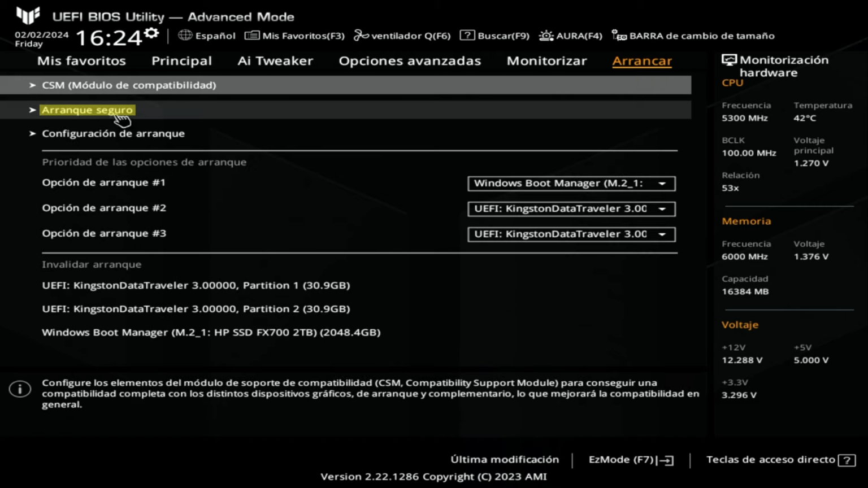Viewport: 868px width, 488px height.
Task: Expand the Arranque seguro section
Action: pyautogui.click(x=87, y=110)
